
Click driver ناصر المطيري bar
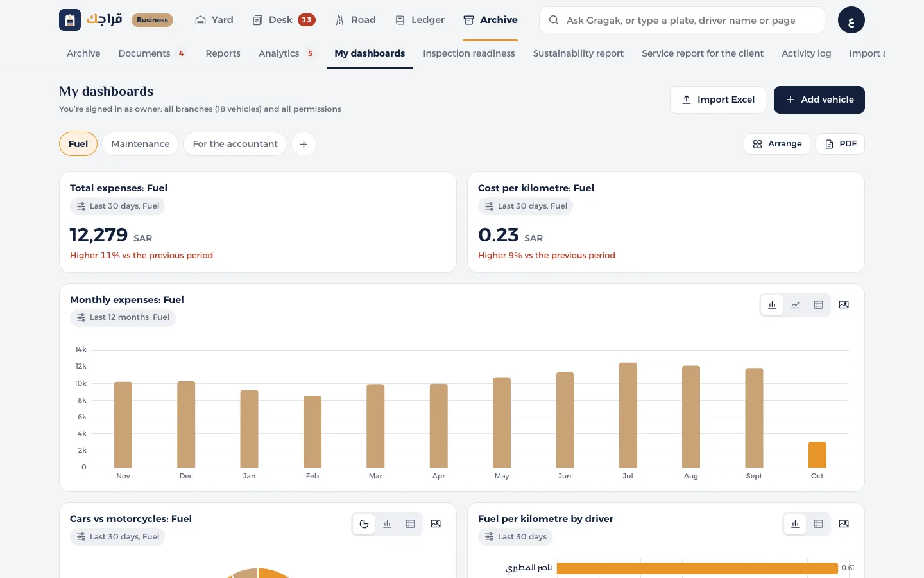click(x=697, y=568)
